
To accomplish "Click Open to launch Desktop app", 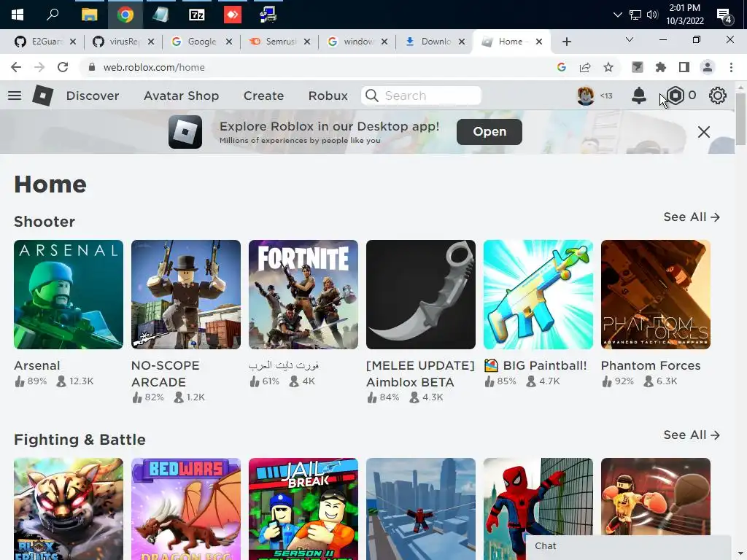I will click(489, 132).
